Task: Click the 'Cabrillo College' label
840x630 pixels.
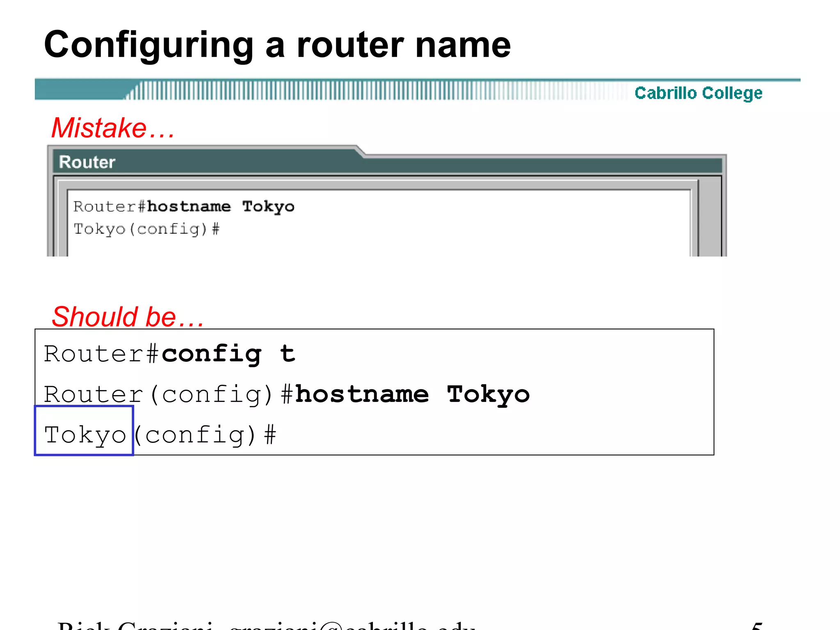Action: pyautogui.click(x=698, y=94)
